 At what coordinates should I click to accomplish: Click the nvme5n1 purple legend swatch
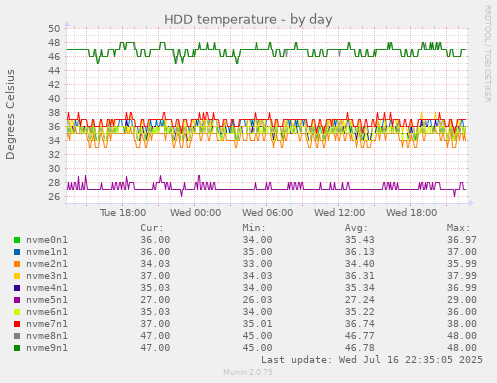click(x=17, y=300)
